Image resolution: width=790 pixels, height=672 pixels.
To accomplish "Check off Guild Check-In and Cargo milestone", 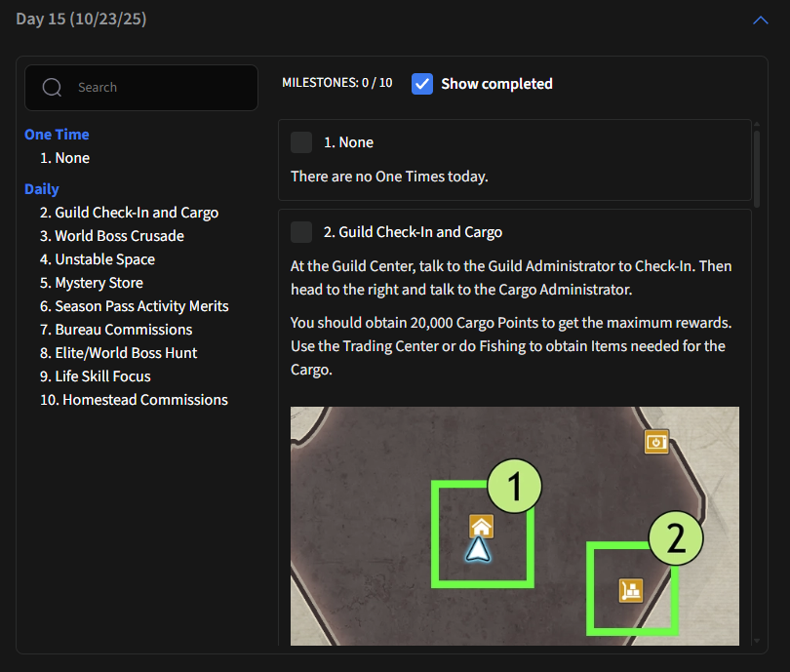I will (301, 232).
